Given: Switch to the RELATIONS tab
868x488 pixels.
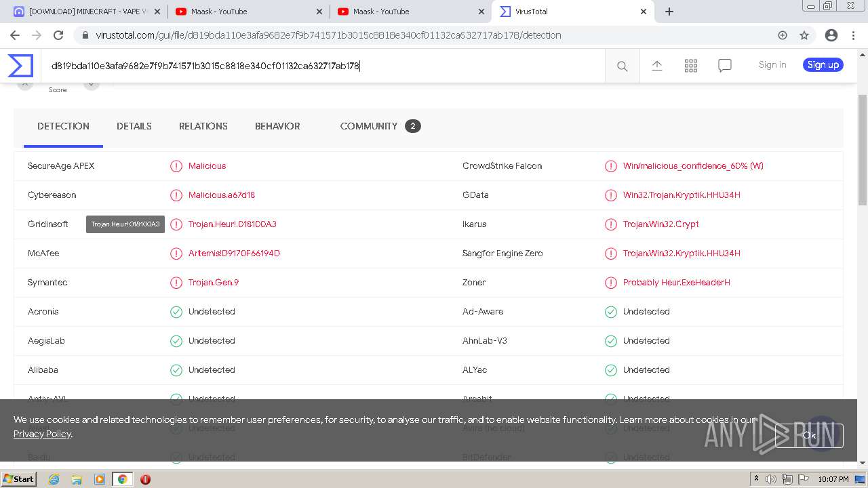Looking at the screenshot, I should (203, 126).
